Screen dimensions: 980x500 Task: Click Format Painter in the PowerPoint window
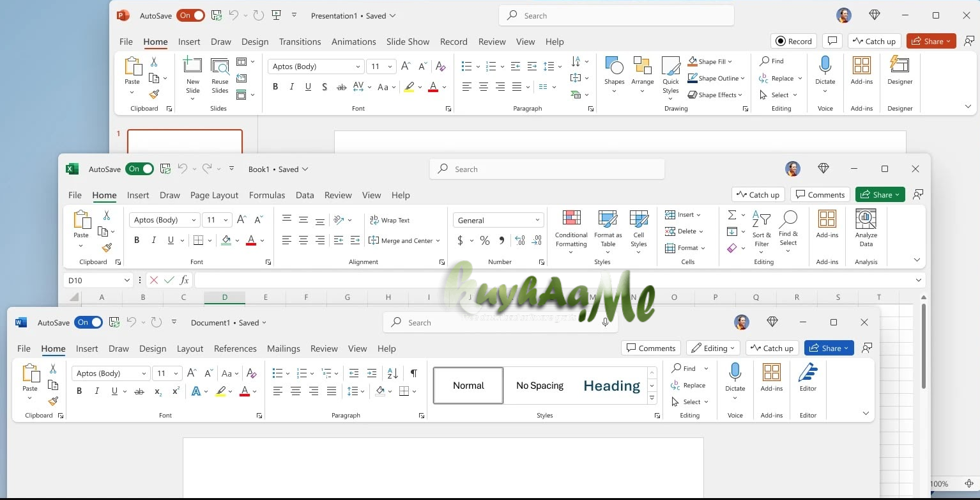coord(154,94)
